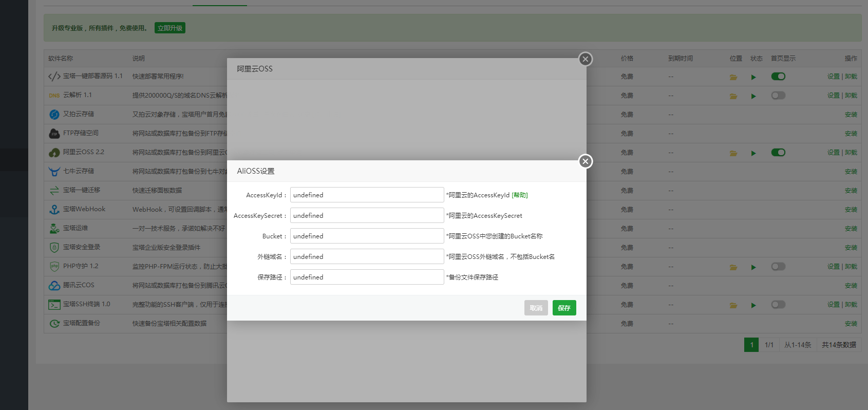The image size is (868, 410).
Task: Click the PHP守护 shield icon
Action: click(54, 267)
